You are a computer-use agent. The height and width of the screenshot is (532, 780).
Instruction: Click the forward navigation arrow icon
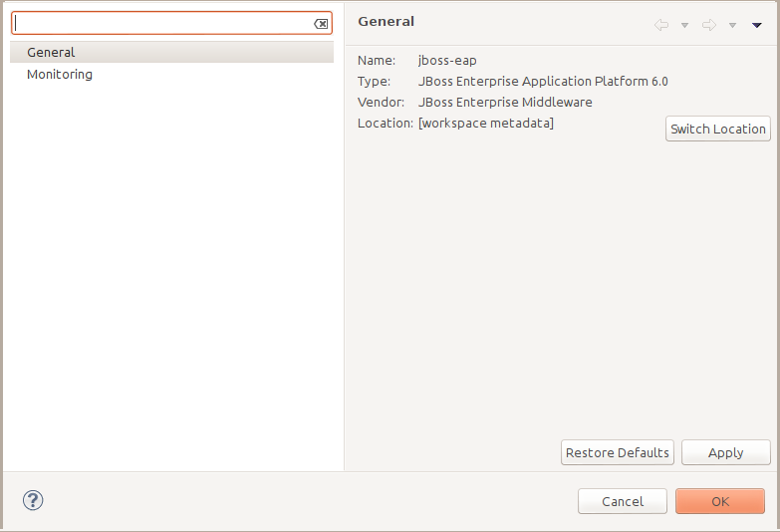pos(709,25)
